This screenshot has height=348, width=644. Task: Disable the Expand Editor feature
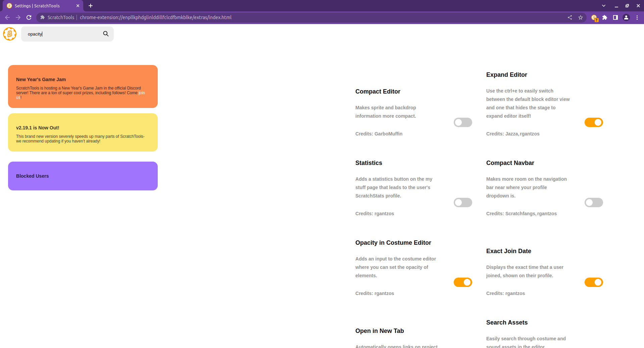(x=593, y=122)
